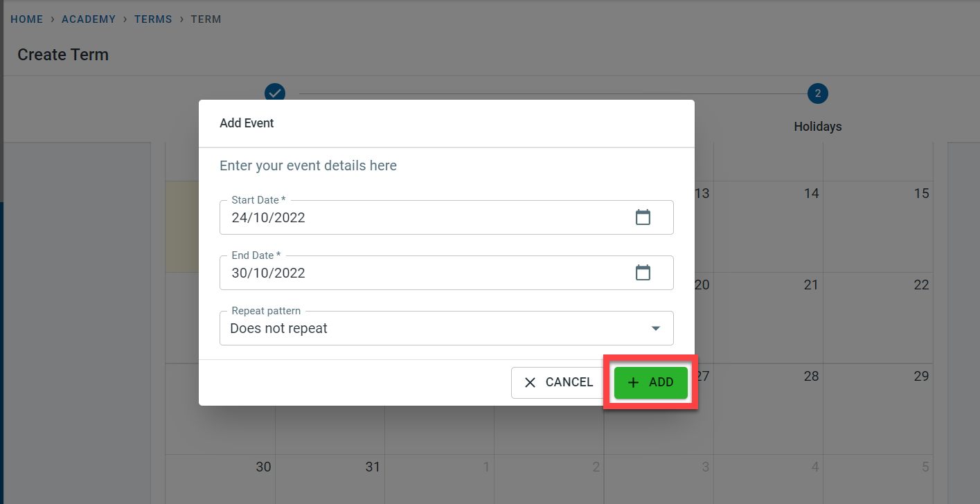The width and height of the screenshot is (980, 504).
Task: Go to Home breadcrumb
Action: coord(27,19)
